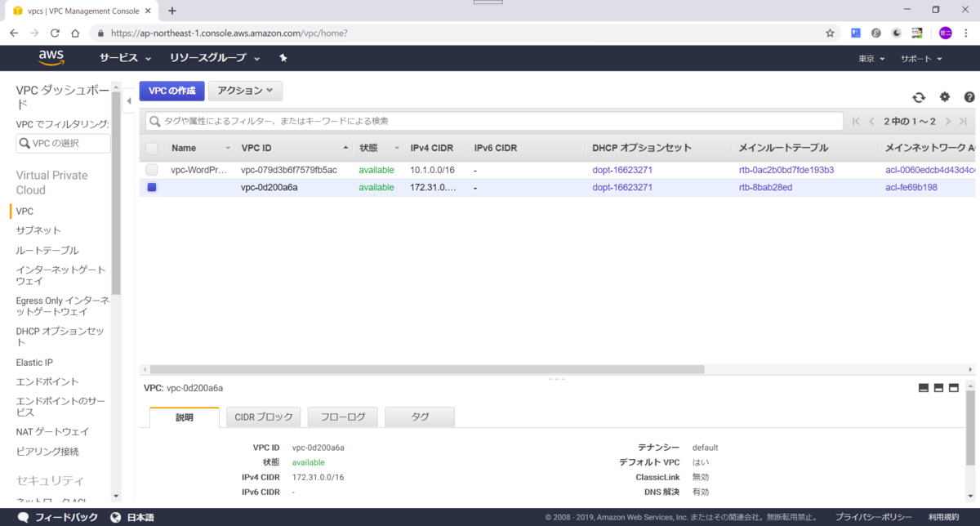Click the filter search field above the table
Screen dimensions: 980x526
408,120
